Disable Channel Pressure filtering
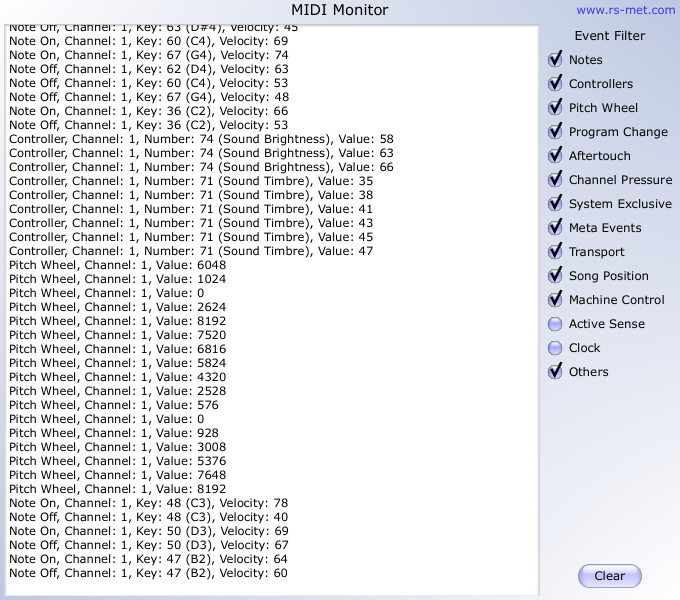The width and height of the screenshot is (680, 600). tap(555, 180)
